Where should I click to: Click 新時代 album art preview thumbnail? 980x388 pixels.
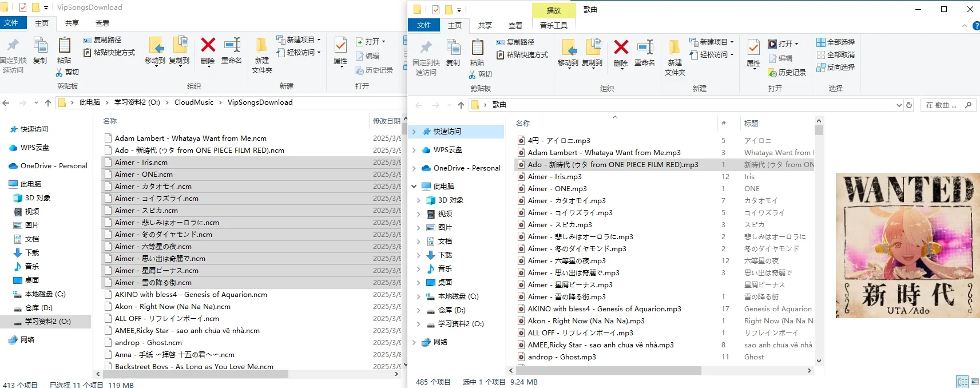click(x=907, y=246)
